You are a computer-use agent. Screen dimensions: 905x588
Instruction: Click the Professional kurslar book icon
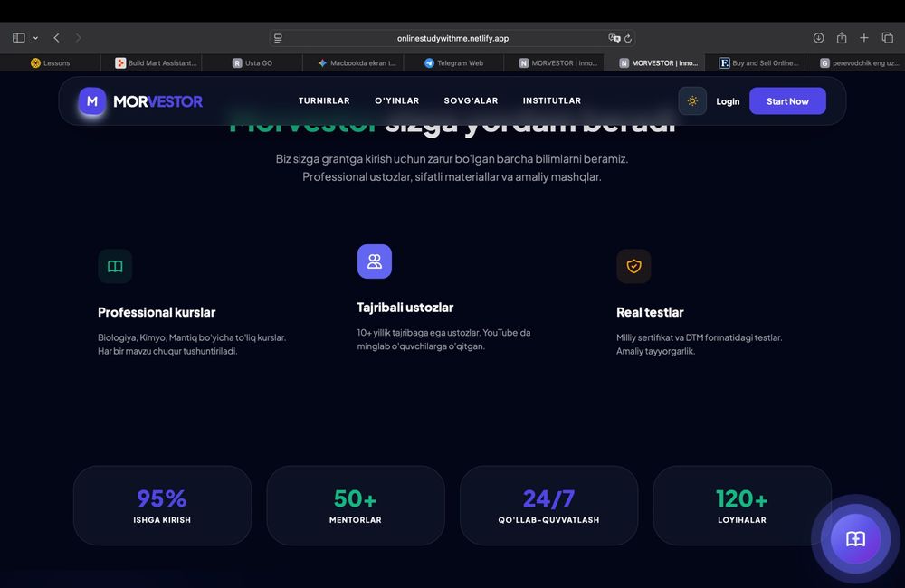115,266
